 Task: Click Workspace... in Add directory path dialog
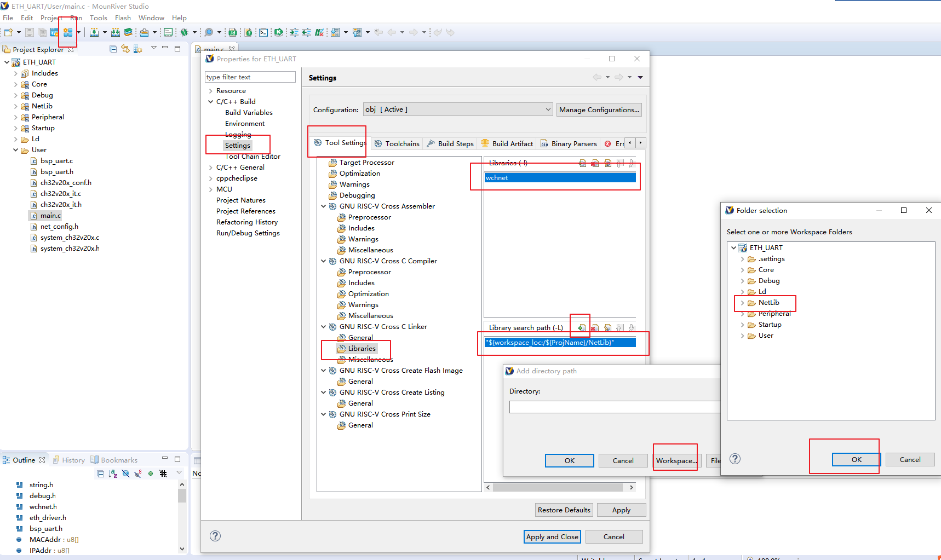[x=676, y=460]
